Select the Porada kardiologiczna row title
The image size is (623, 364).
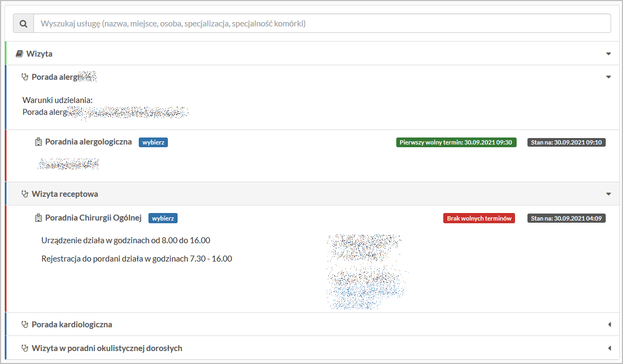pyautogui.click(x=72, y=325)
